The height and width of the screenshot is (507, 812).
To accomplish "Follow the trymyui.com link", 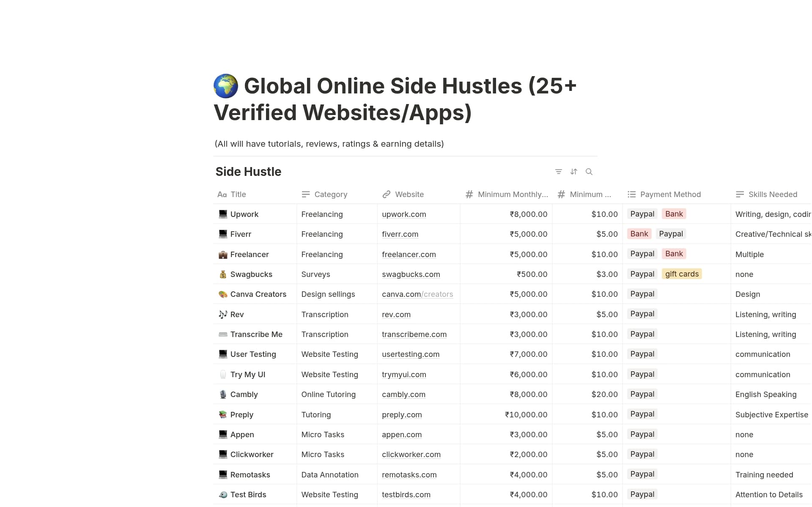I will [404, 375].
